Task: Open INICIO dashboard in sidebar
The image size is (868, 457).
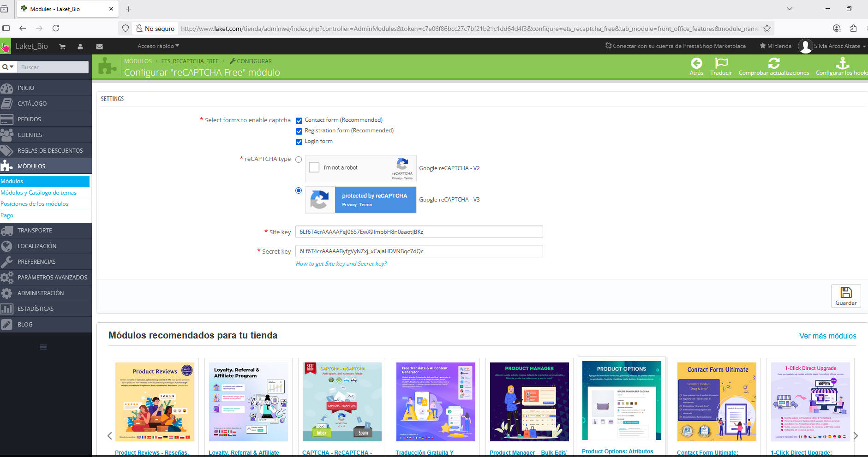Action: point(46,88)
